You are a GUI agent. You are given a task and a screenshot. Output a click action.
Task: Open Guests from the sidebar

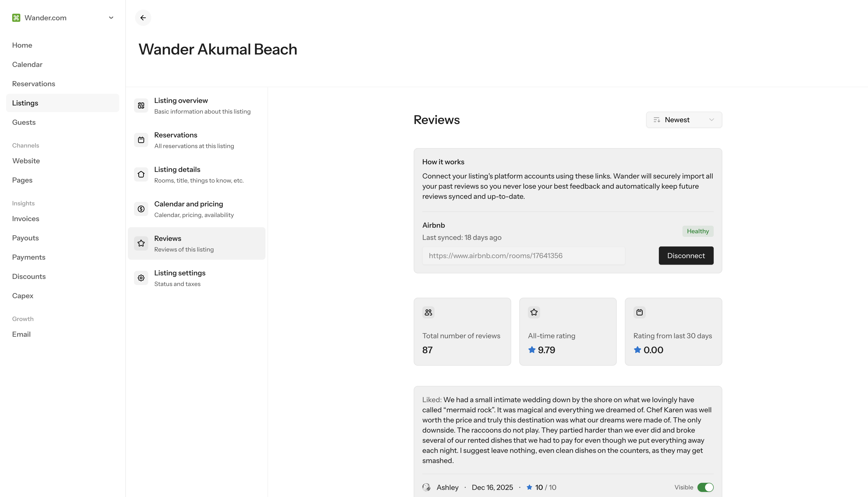[24, 122]
